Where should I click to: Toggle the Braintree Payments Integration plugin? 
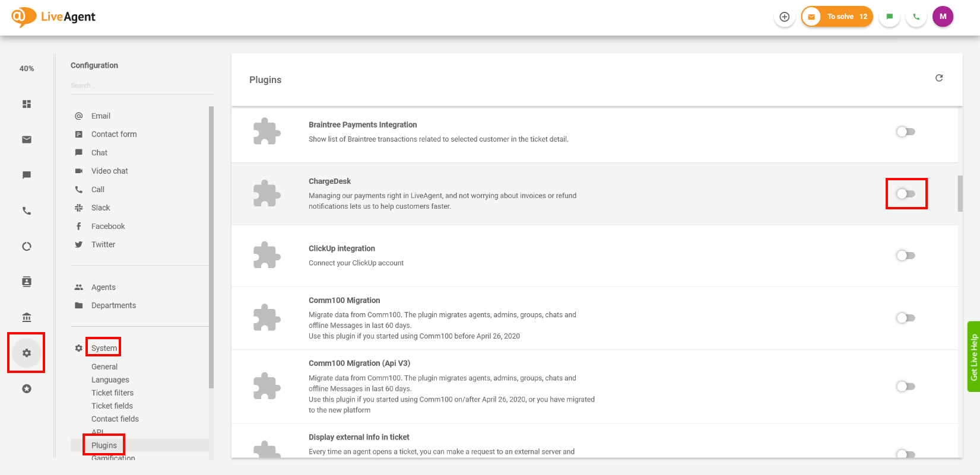point(906,132)
